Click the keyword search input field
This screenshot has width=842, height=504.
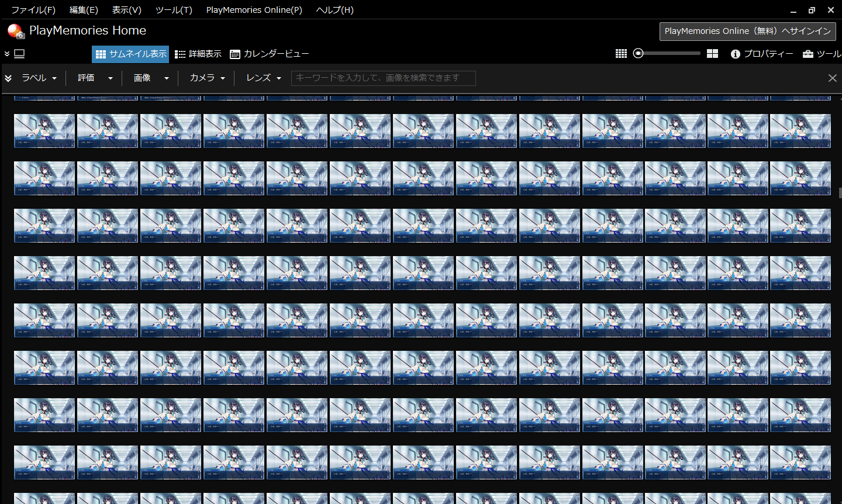point(383,78)
